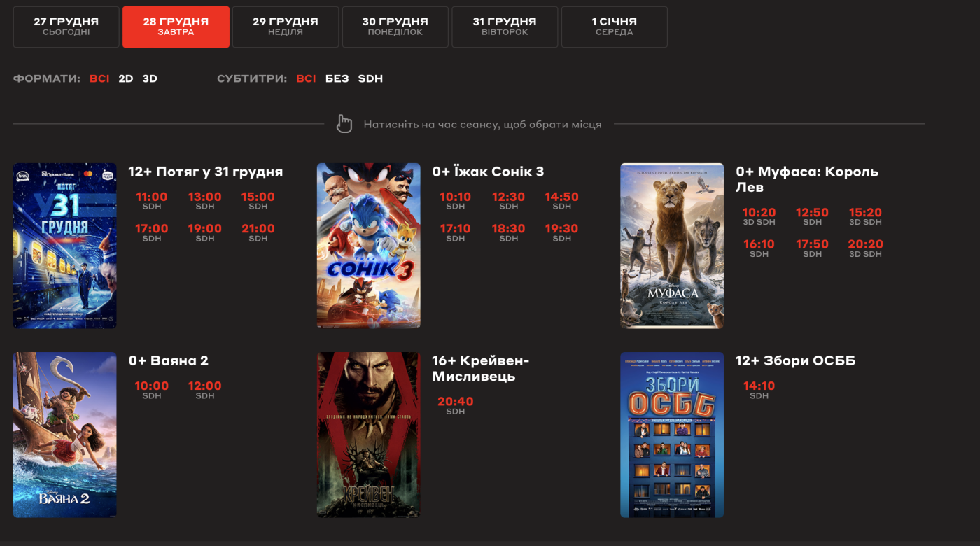Choose the 15:00 Потяг у 31 грудня showtime
Image resolution: width=980 pixels, height=546 pixels.
pyautogui.click(x=258, y=201)
